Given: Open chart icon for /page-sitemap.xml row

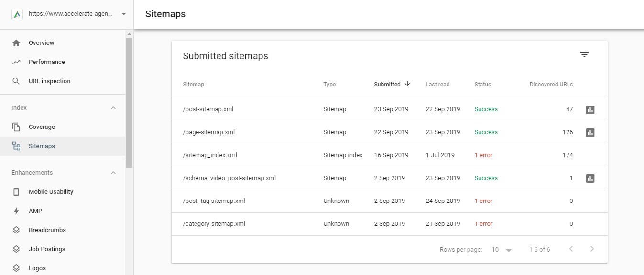Looking at the screenshot, I should (x=590, y=133).
